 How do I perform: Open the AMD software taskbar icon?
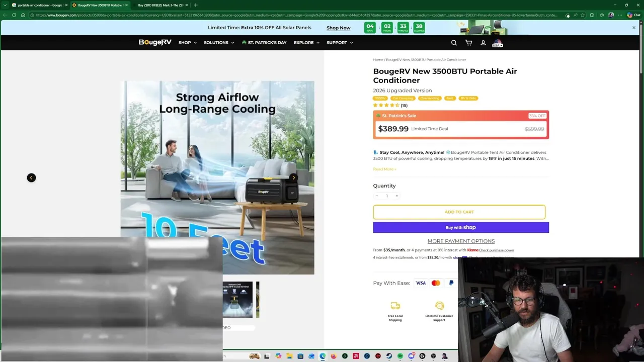pos(356,356)
